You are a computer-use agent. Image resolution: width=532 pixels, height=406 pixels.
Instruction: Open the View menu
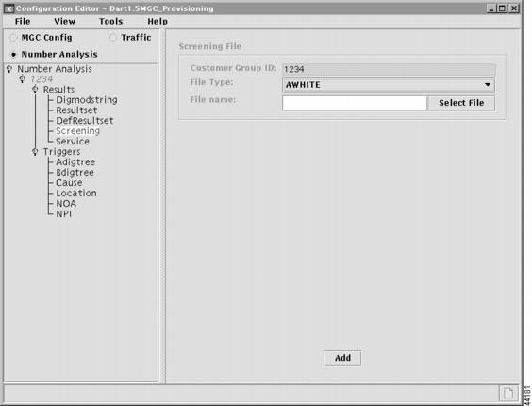64,21
